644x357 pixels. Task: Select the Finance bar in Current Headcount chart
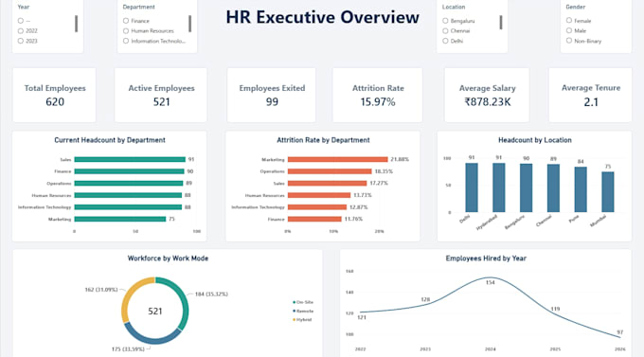130,171
